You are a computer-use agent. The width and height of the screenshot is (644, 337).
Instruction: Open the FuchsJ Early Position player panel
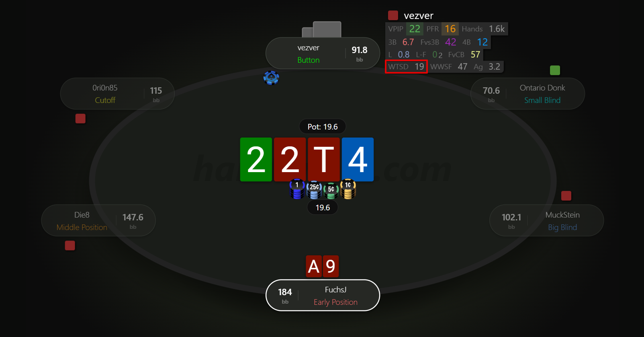323,296
